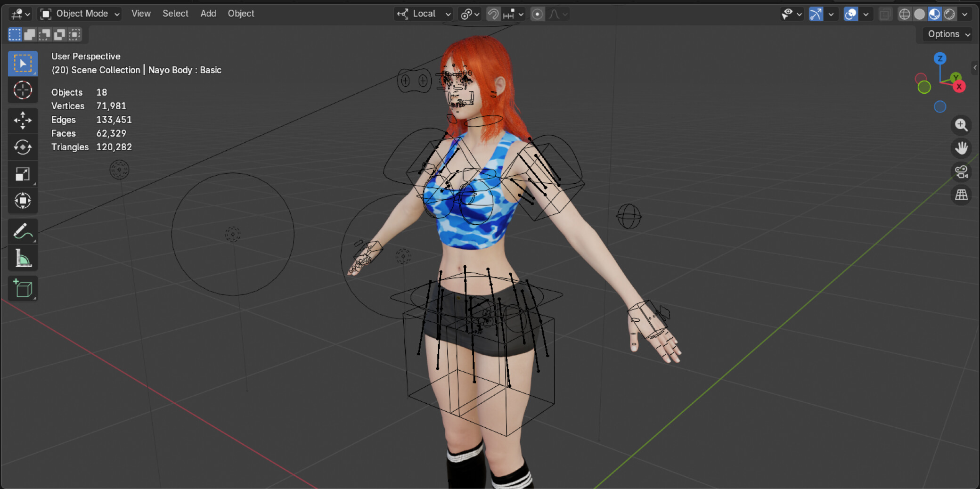This screenshot has height=489, width=980.
Task: Open the pivot point dropdown
Action: [x=470, y=14]
